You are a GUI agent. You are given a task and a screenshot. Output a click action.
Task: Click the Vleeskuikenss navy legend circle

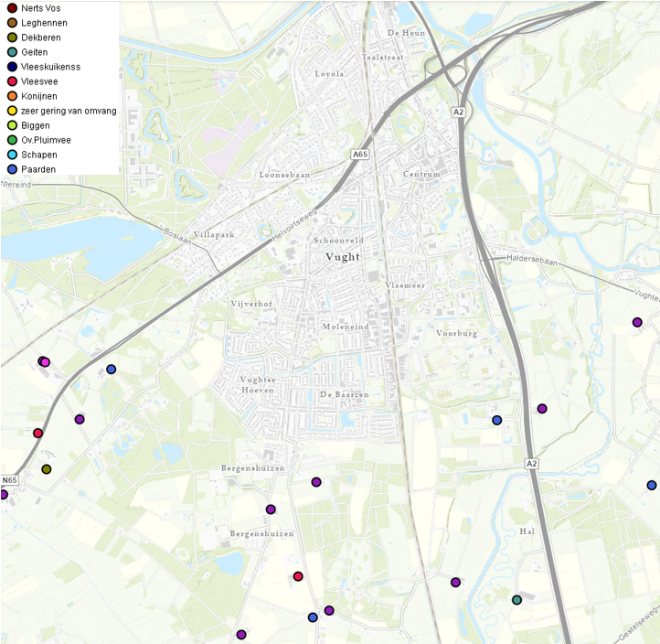pyautogui.click(x=12, y=67)
